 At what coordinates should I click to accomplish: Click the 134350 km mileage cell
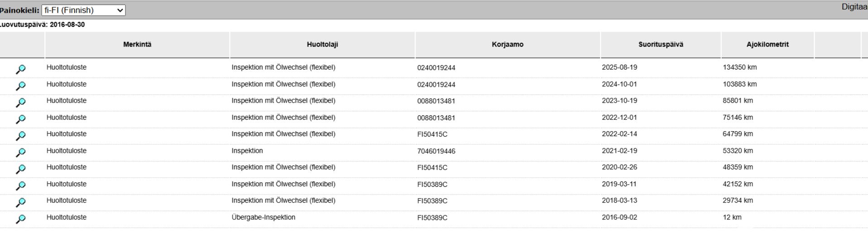(x=739, y=67)
